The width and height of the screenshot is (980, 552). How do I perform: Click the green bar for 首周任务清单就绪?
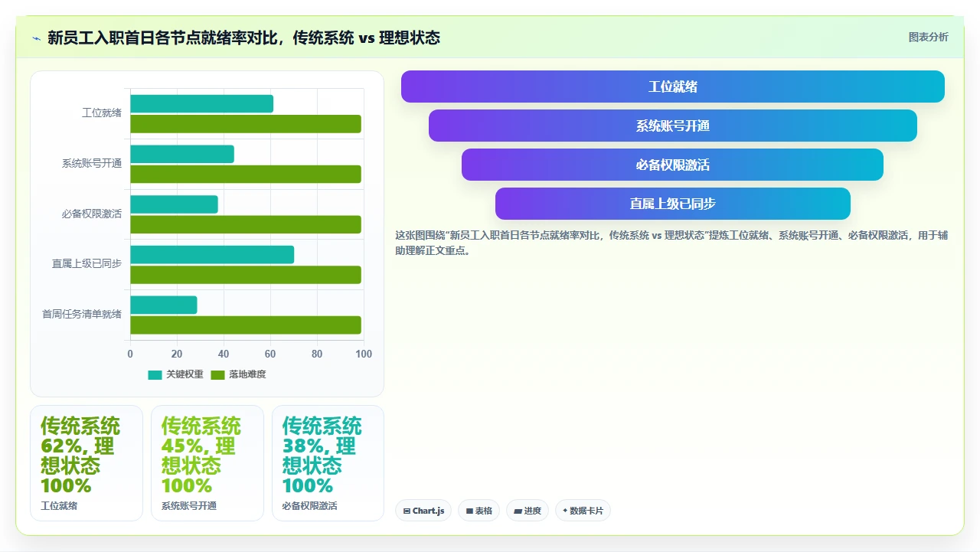click(x=246, y=325)
